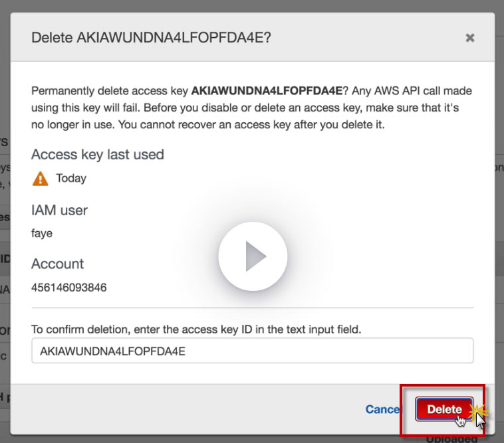Click the red Delete button
This screenshot has width=504, height=443.
click(x=444, y=409)
